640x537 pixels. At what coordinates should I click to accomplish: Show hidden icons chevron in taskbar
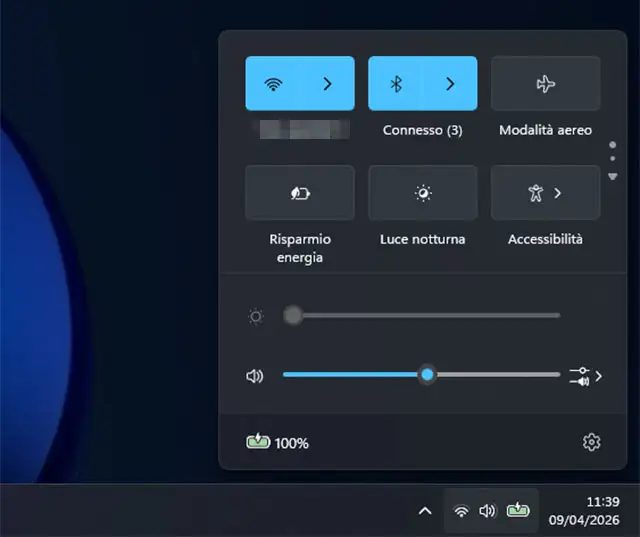[425, 510]
